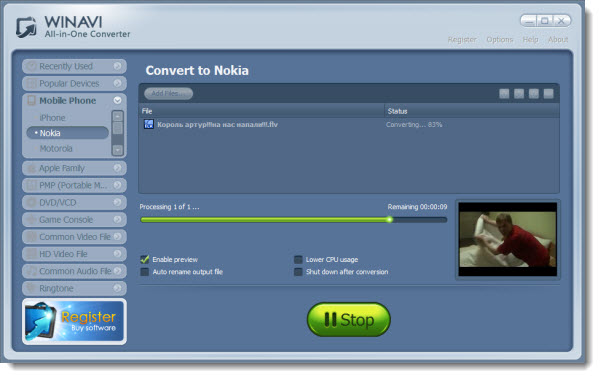
Task: Expand the PMP (Portable M... category arrow
Action: pyautogui.click(x=117, y=185)
